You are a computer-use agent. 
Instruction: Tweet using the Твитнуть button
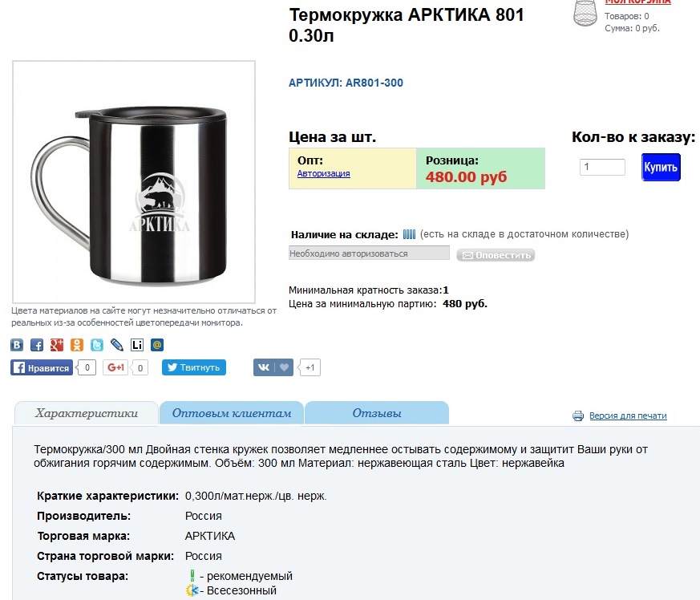pyautogui.click(x=194, y=367)
